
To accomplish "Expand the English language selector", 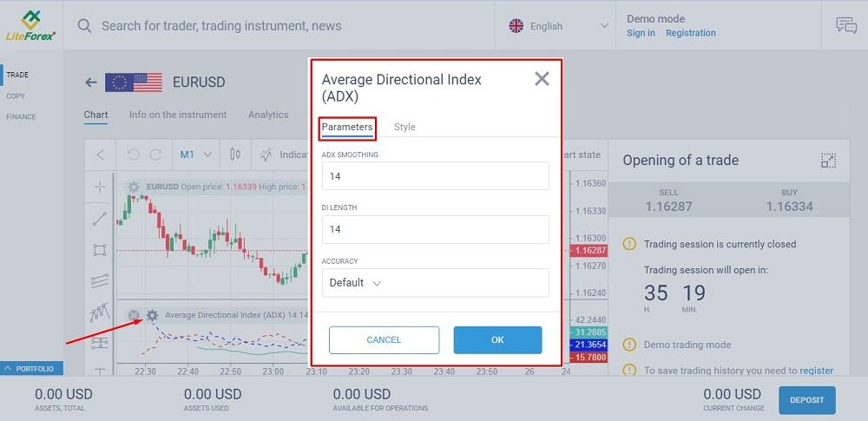I will (558, 26).
